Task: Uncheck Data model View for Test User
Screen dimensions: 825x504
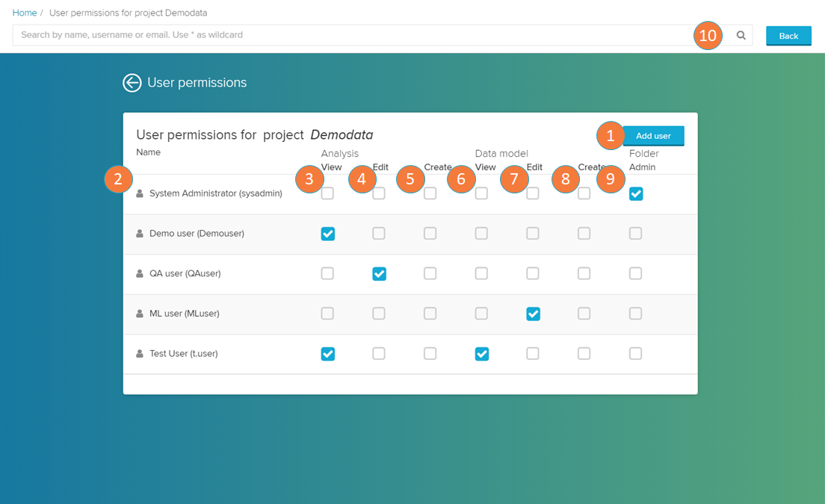Action: [482, 354]
